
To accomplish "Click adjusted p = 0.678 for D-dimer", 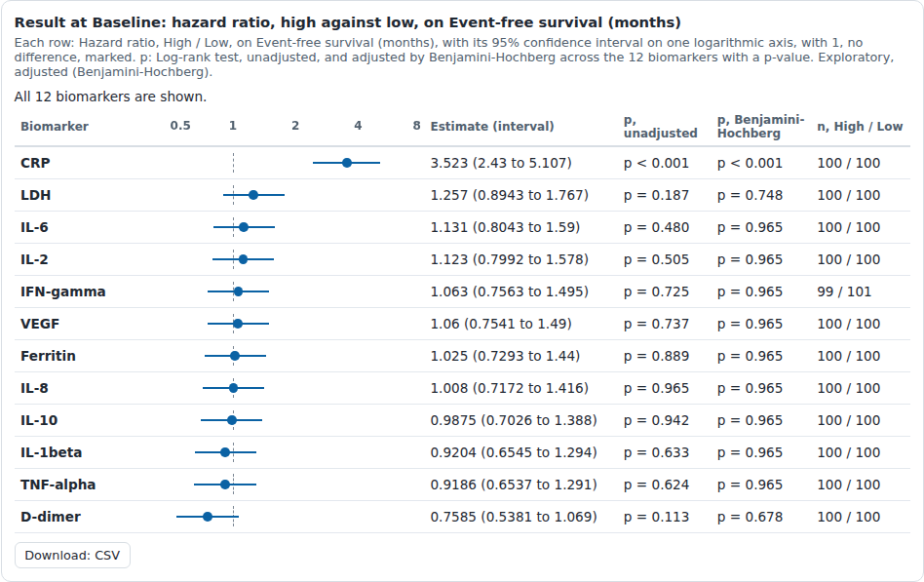I will (750, 517).
